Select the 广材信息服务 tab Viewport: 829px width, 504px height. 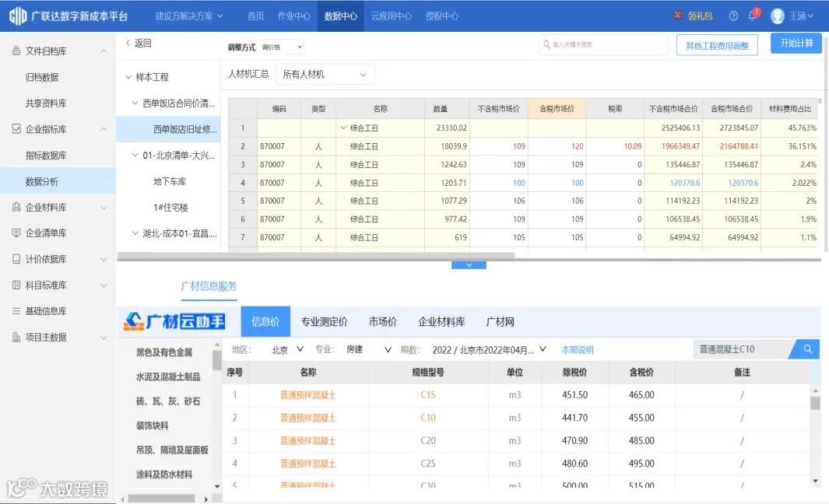pos(209,286)
